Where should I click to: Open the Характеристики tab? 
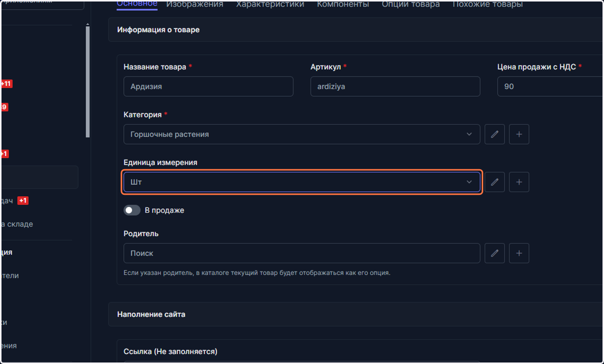[270, 4]
